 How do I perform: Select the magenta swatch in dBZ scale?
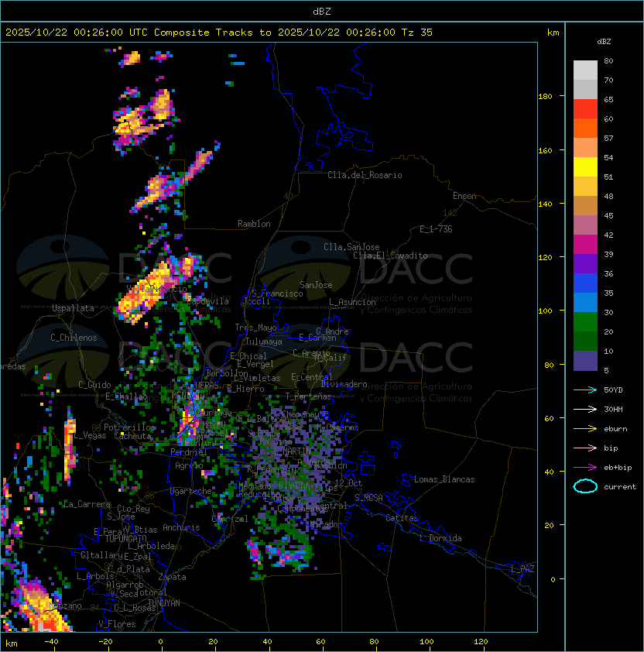(585, 245)
